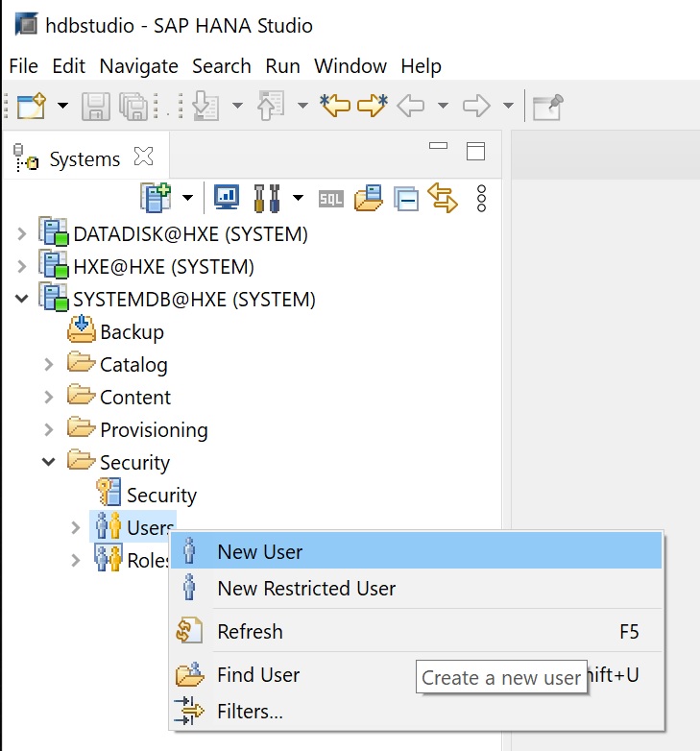Click the Save disk icon in main toolbar
This screenshot has height=751, width=700.
(x=95, y=106)
